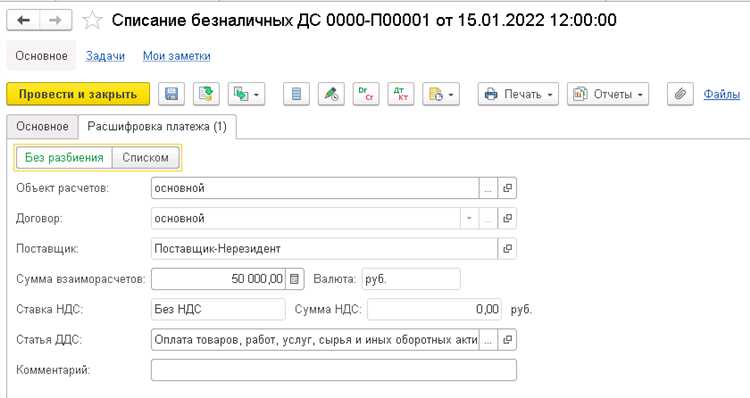This screenshot has height=398, width=750.
Task: Open calculator for Сумма взаиморасчетов
Action: click(295, 279)
